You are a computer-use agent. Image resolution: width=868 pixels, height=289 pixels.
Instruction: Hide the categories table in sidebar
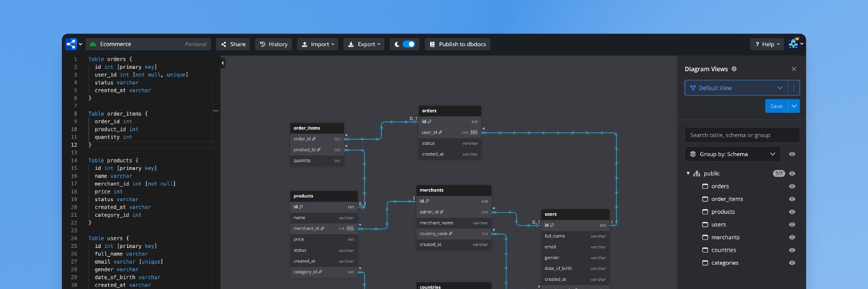point(792,262)
